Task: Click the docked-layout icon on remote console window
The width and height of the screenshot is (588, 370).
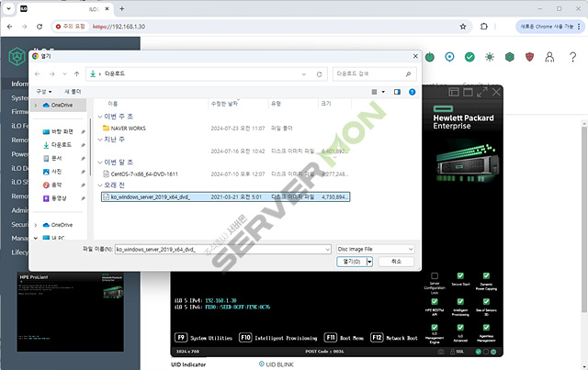Action: pyautogui.click(x=454, y=92)
